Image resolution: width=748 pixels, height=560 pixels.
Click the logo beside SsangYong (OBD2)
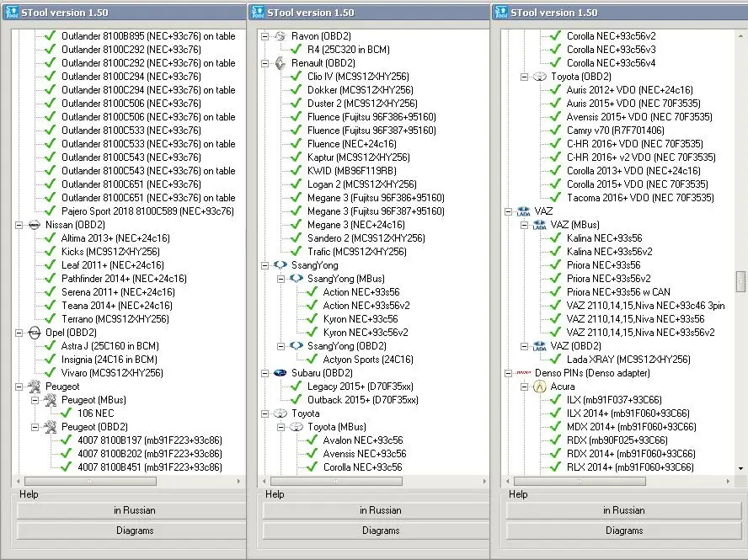[297, 346]
